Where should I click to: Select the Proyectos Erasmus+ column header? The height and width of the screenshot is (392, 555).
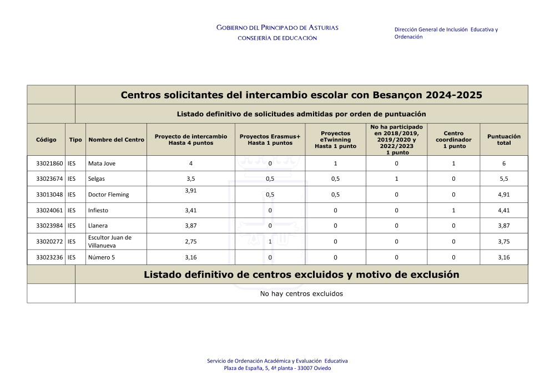pyautogui.click(x=270, y=140)
